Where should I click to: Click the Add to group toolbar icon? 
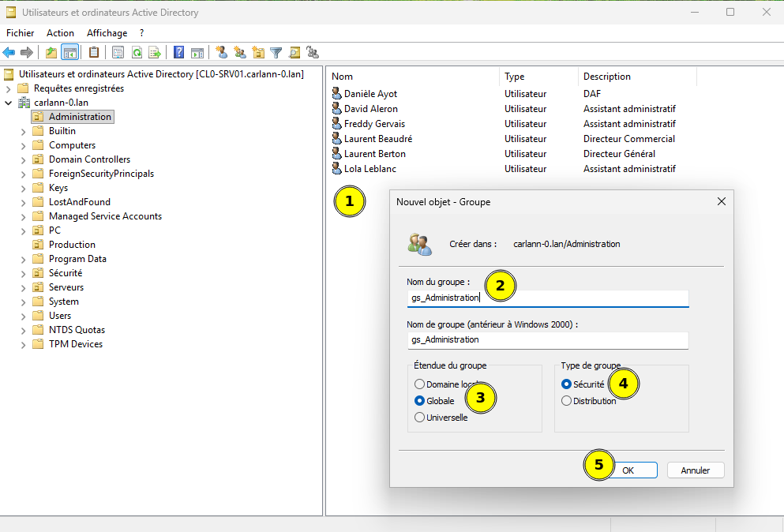313,52
